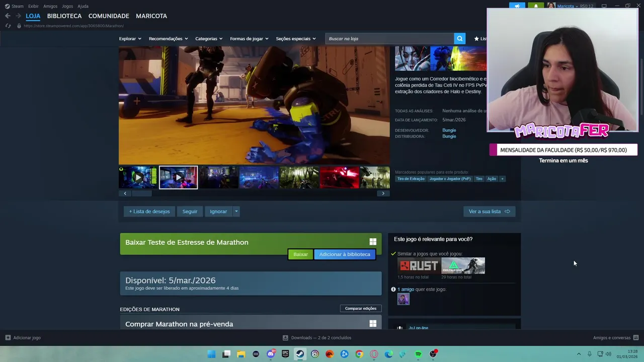The height and width of the screenshot is (362, 644).
Task: Reload the store page with refresh icon
Action: (x=8, y=26)
